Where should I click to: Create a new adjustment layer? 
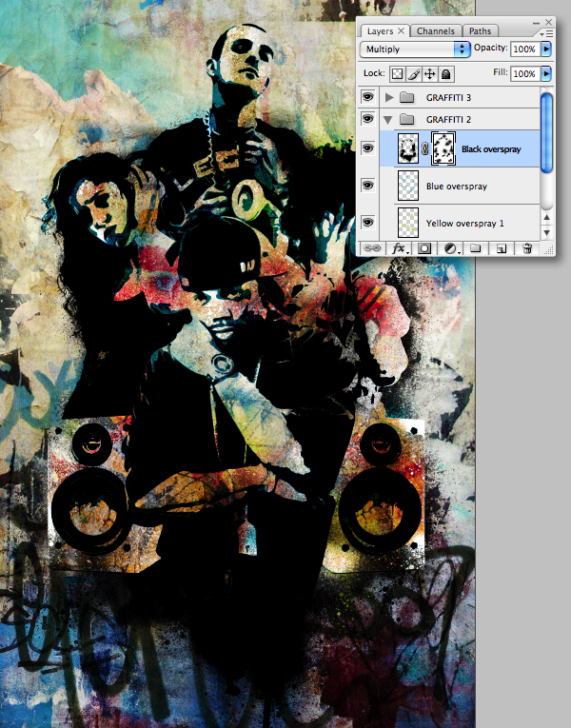click(x=449, y=248)
